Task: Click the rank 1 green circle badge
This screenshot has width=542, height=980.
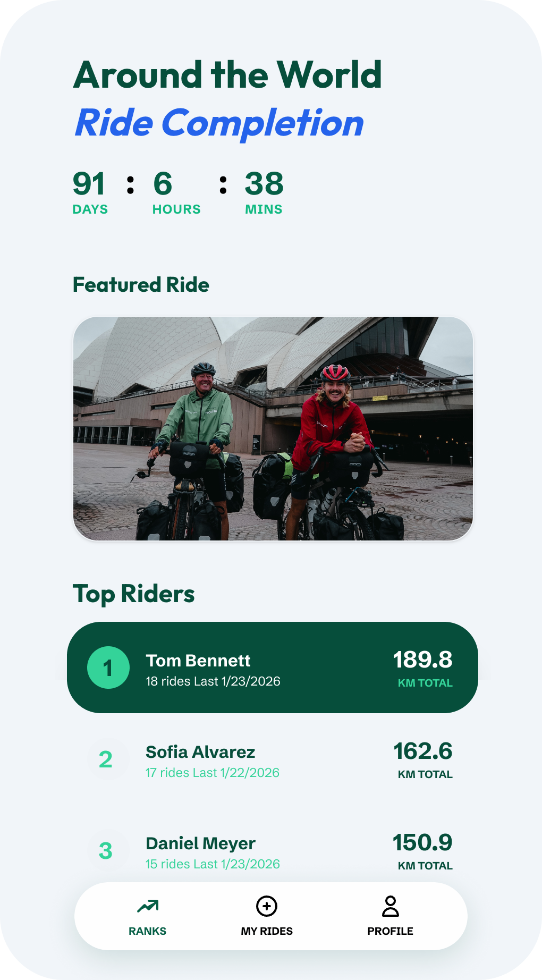Action: pyautogui.click(x=108, y=668)
